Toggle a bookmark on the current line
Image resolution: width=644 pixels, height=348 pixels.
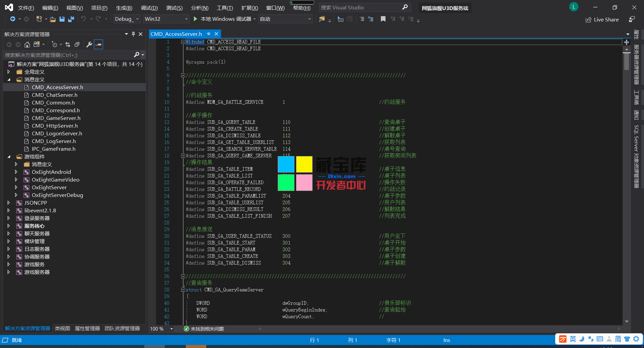click(x=383, y=19)
